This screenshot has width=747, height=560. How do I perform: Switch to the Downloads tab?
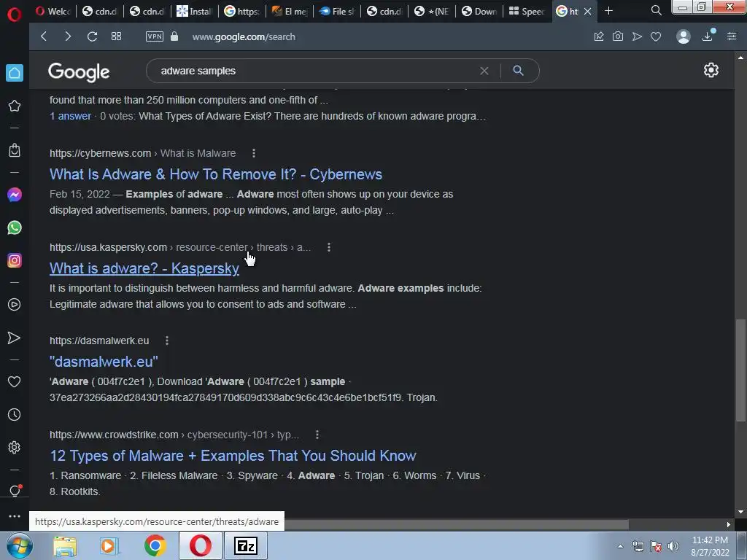click(x=479, y=11)
